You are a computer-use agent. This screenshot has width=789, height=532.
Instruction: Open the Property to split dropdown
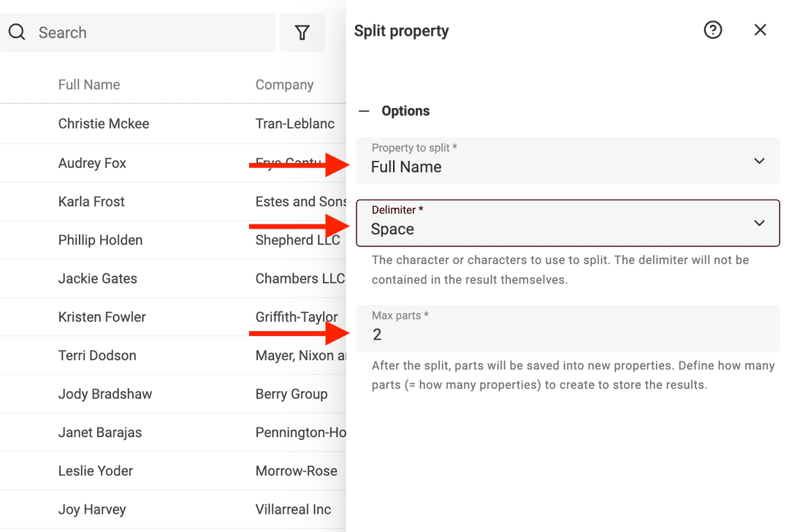coord(568,161)
